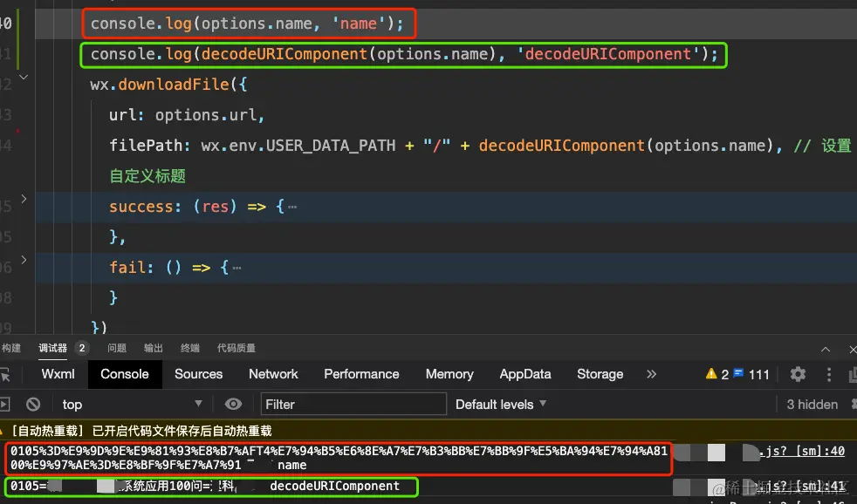Open the Storage tab
The height and width of the screenshot is (504, 857).
point(600,374)
